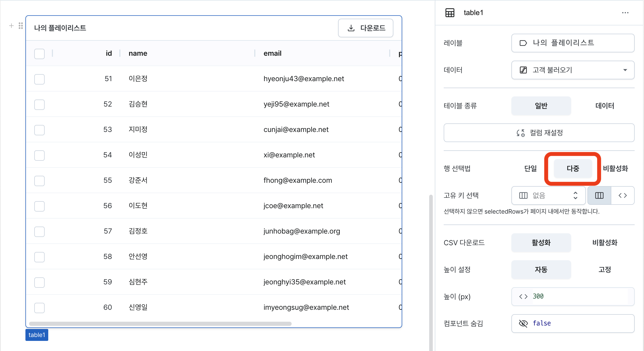
Task: Check the row for 신영일
Action: tap(39, 308)
